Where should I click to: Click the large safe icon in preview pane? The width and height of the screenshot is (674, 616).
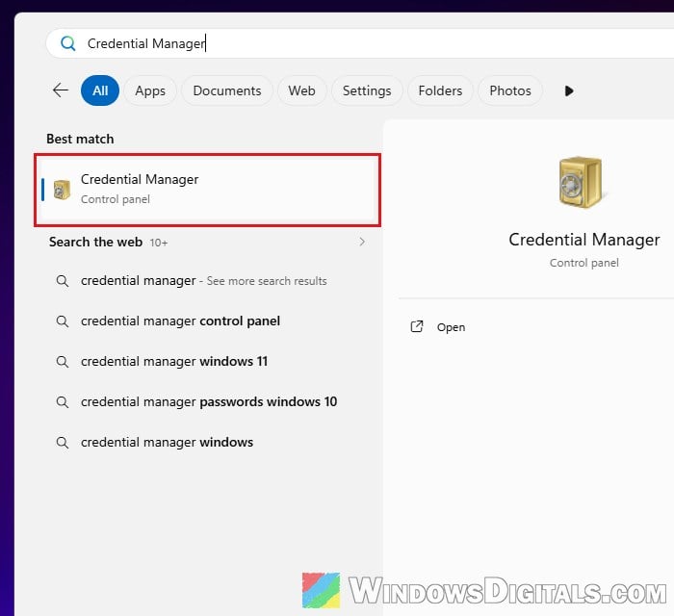pos(581,182)
